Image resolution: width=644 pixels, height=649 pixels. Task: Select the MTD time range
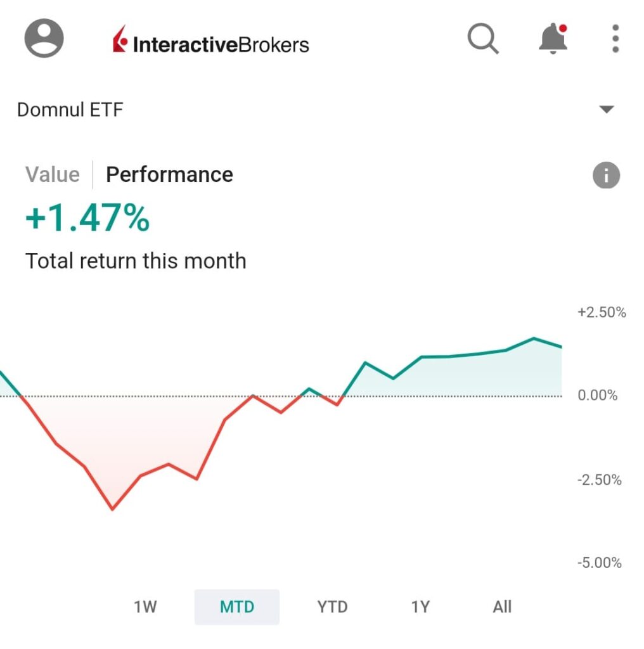click(x=237, y=607)
